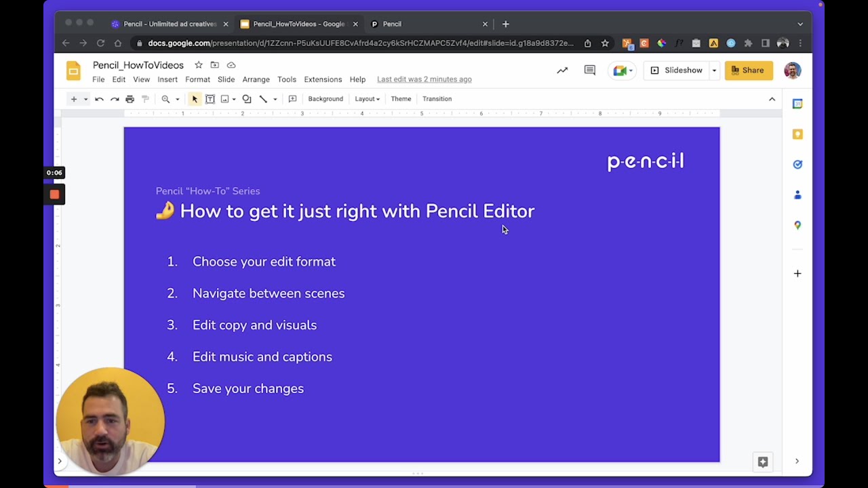Star the Pencil_HowToVideos presentation
This screenshot has height=488, width=868.
click(199, 65)
